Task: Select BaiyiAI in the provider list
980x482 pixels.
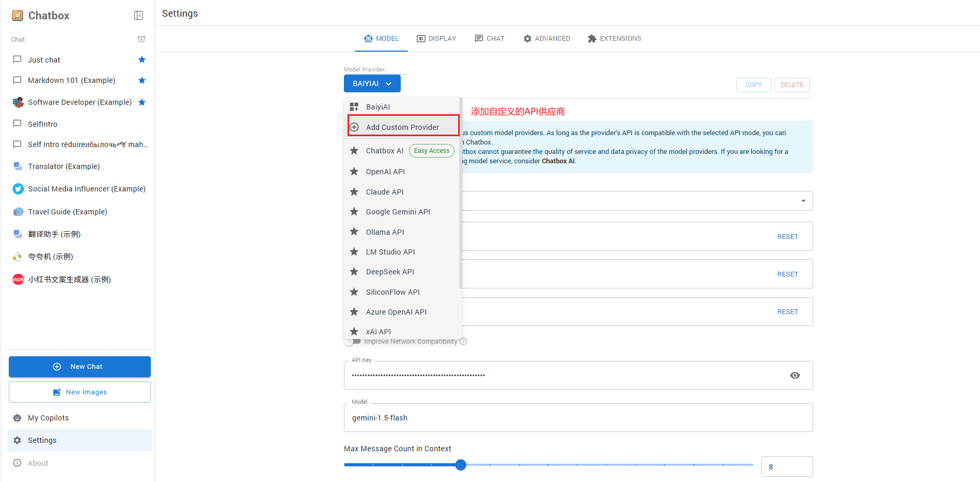Action: pos(402,106)
